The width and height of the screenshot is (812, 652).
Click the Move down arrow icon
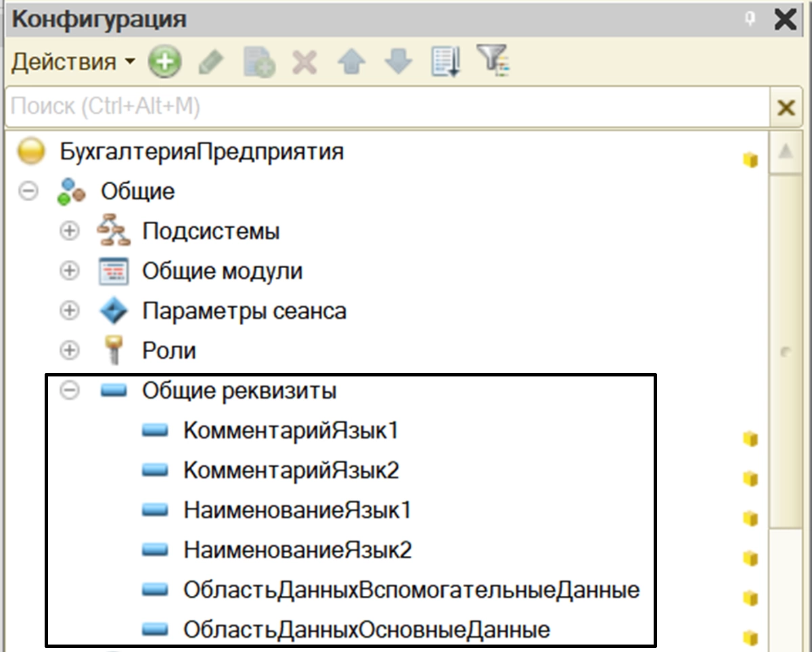click(399, 63)
